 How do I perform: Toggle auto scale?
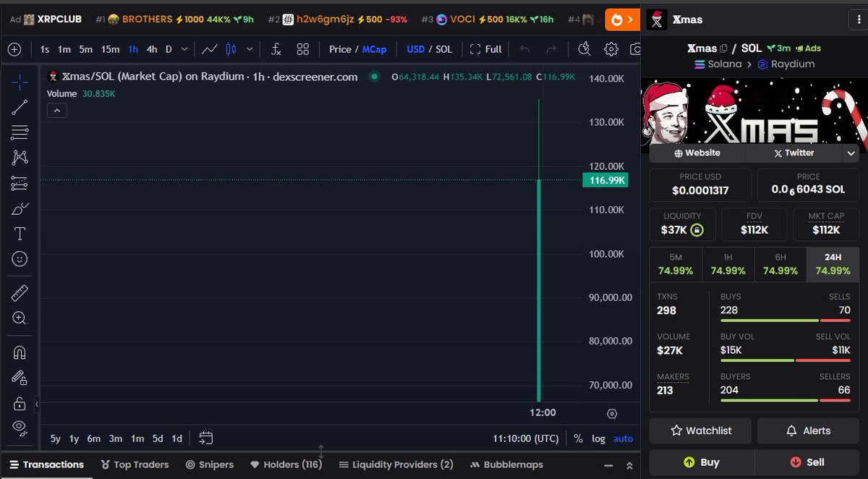(623, 438)
